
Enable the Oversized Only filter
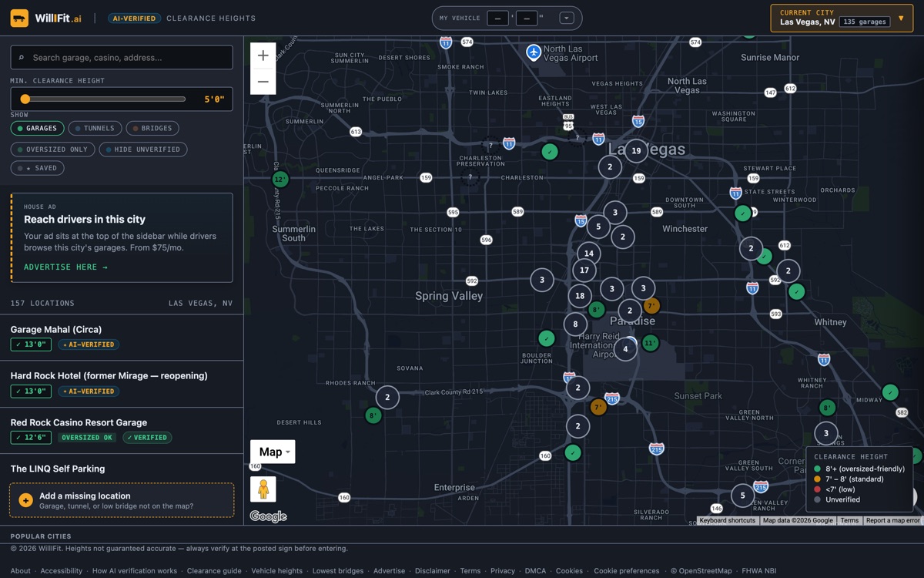(x=52, y=150)
